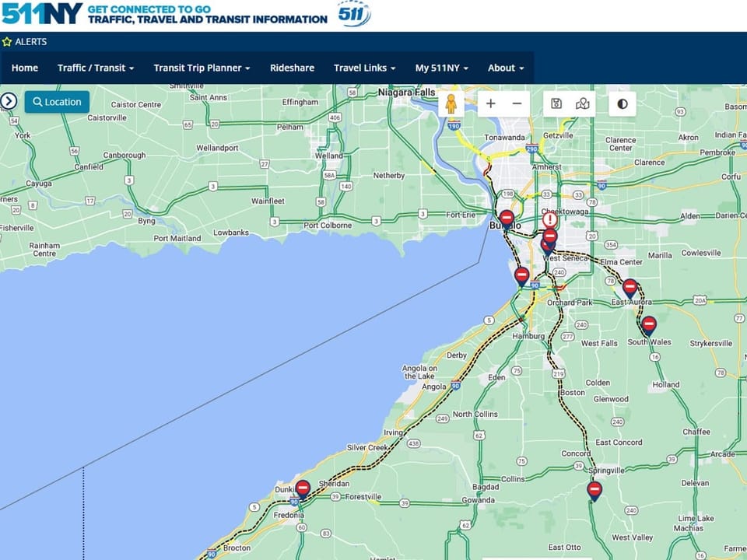The height and width of the screenshot is (560, 747).
Task: Click the Silver Creek map label
Action: coord(367,448)
